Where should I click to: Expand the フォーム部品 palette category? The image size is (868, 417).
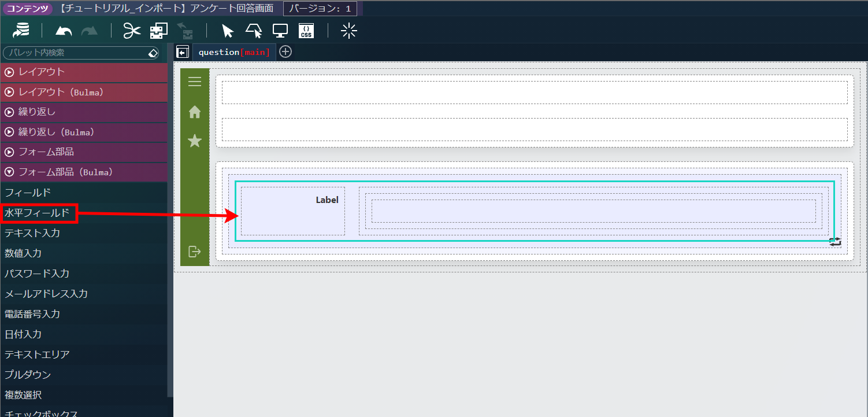84,152
